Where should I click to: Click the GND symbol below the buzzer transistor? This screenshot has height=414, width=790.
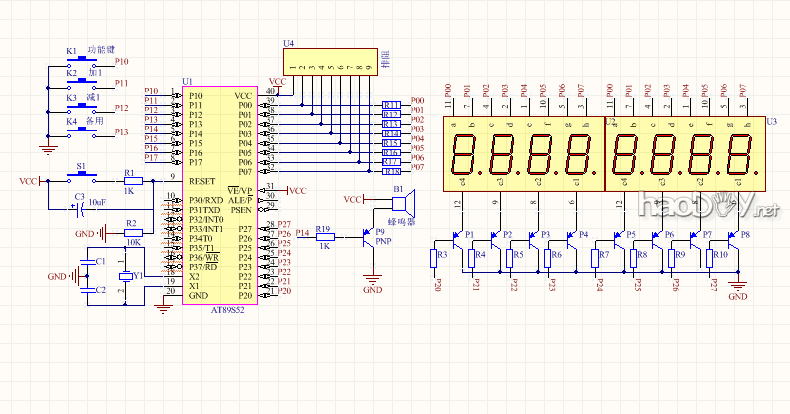point(372,279)
